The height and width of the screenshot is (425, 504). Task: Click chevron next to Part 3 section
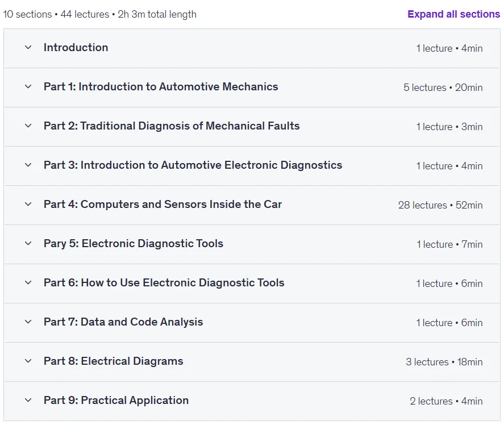click(28, 165)
